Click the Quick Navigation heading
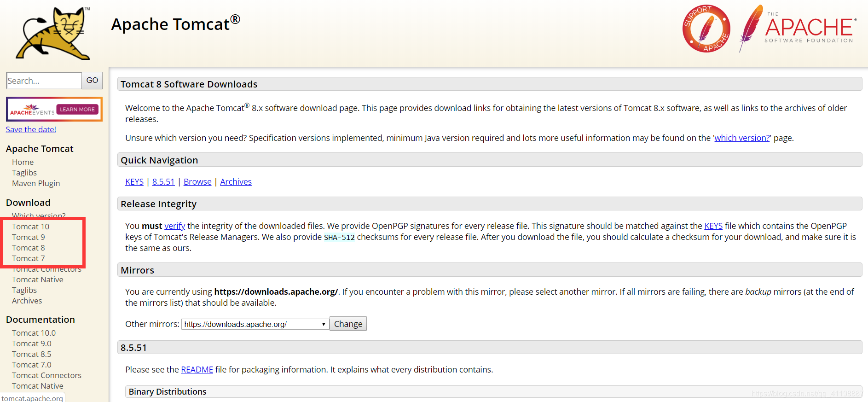 tap(159, 160)
